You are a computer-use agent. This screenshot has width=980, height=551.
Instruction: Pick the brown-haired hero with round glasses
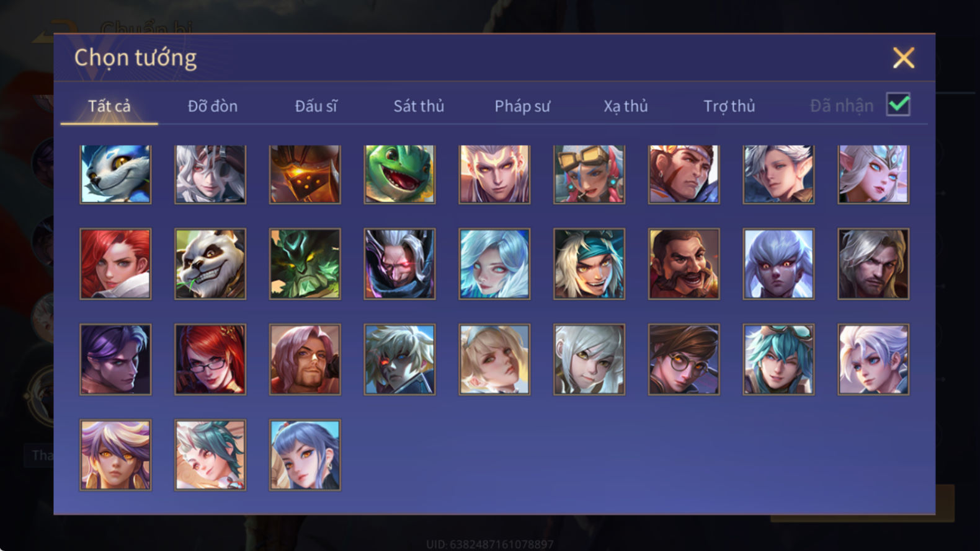pos(684,359)
